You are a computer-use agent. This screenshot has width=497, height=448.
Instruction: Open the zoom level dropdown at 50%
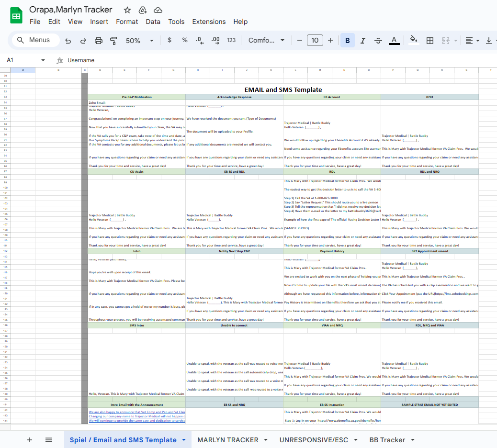(x=140, y=41)
